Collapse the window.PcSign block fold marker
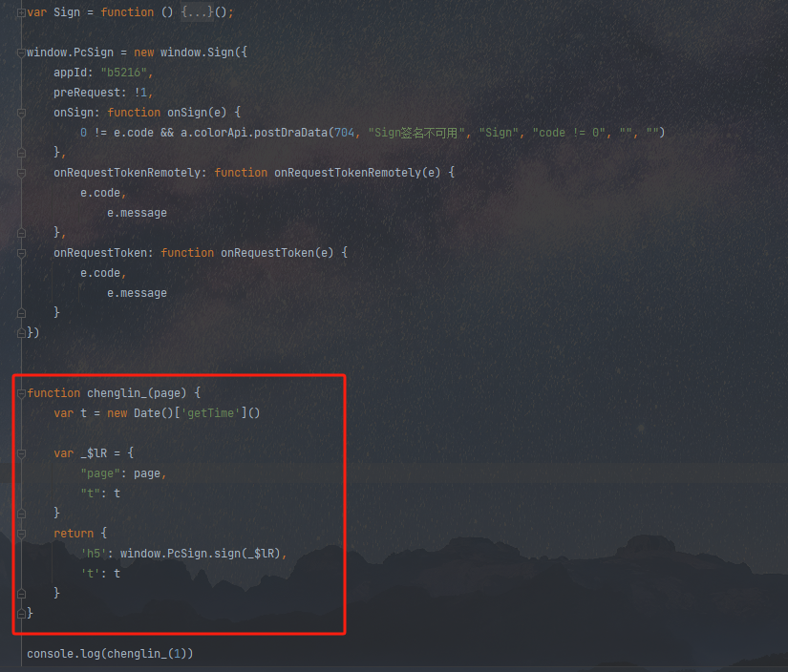 (21, 52)
